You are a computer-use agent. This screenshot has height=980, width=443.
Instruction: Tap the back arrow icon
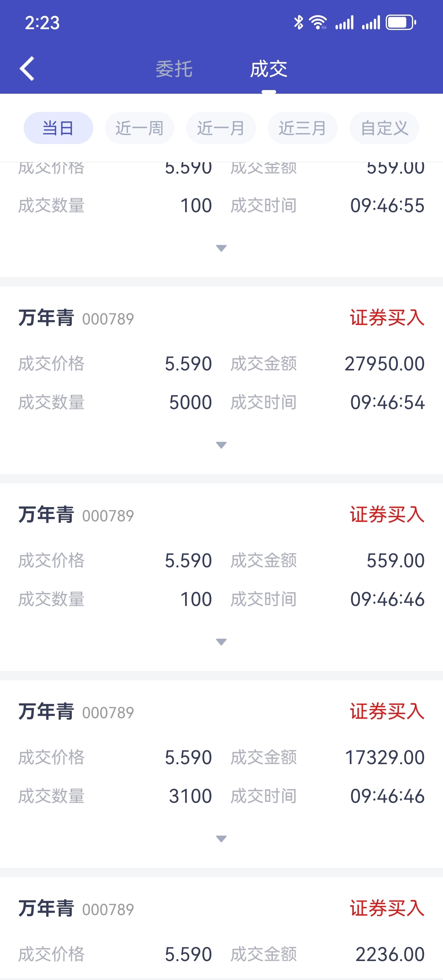click(x=27, y=69)
